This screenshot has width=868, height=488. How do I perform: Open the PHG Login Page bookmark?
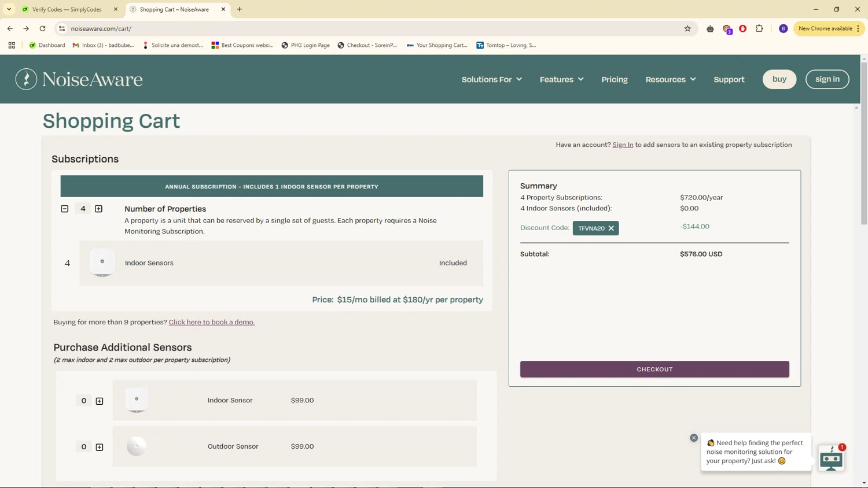coord(306,45)
